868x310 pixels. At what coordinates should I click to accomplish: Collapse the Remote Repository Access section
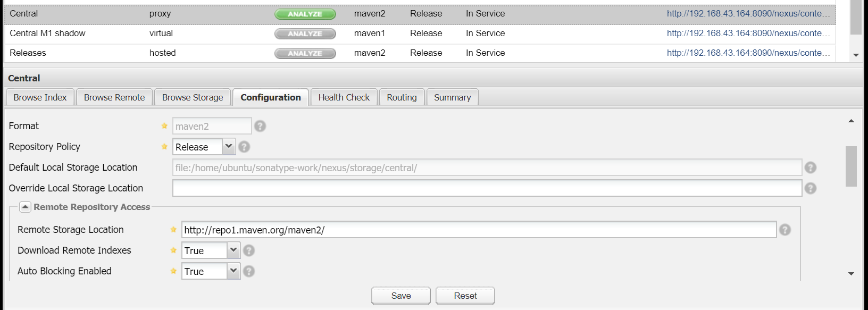point(25,207)
